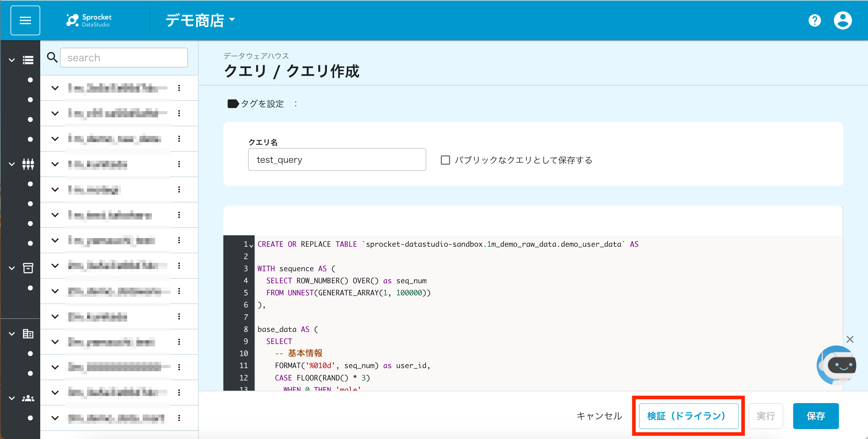
Task: Click SELECT ROW_NUMBER() OVER() code line
Action: point(346,280)
